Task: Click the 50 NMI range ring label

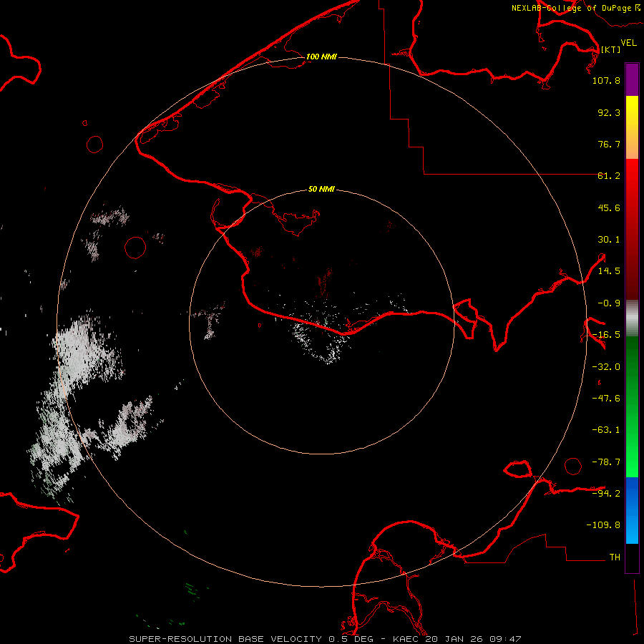Action: point(321,190)
